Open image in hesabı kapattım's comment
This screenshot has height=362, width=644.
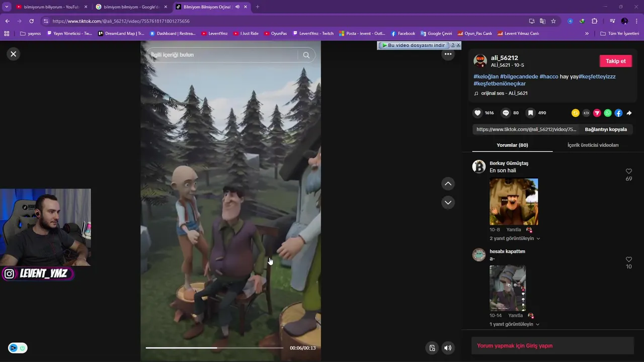(x=508, y=288)
